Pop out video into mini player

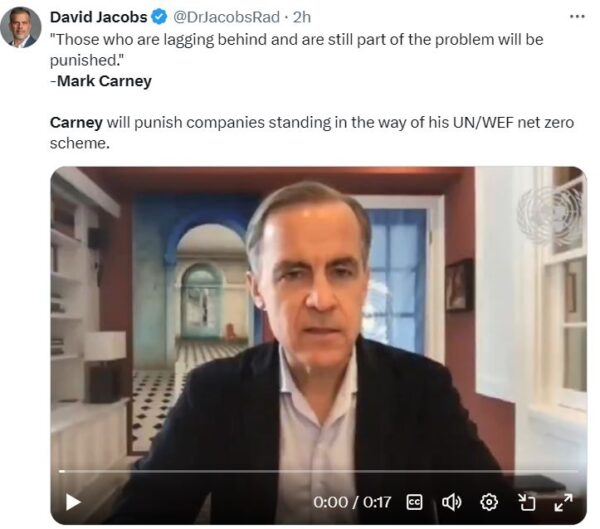526,502
